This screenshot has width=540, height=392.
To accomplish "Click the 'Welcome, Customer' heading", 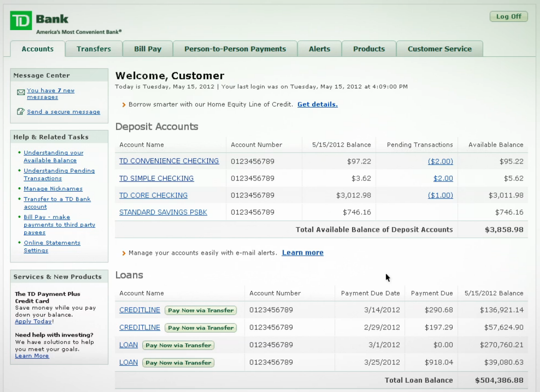I will pos(170,75).
